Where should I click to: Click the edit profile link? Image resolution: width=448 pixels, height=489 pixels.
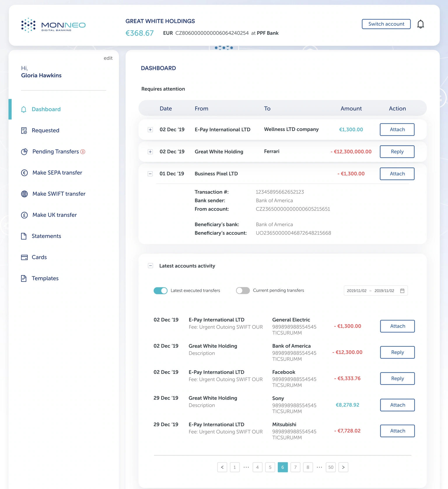coord(108,58)
